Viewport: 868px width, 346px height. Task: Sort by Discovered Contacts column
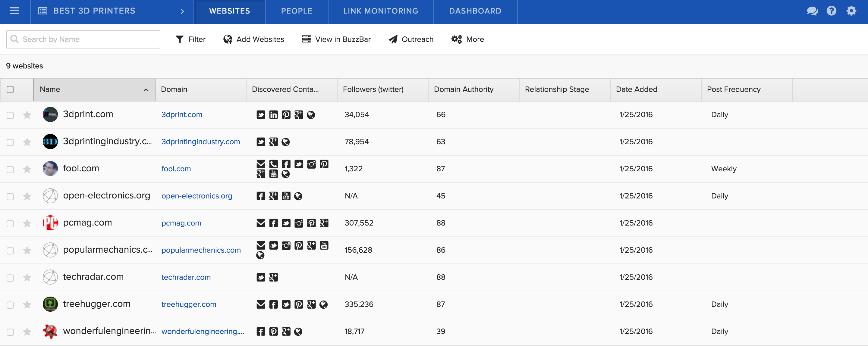point(291,89)
